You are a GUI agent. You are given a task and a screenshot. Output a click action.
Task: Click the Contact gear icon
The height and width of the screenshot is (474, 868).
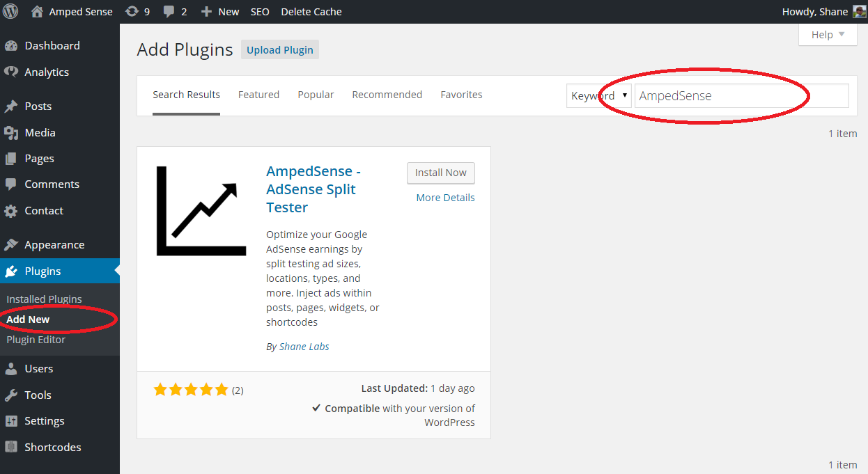click(11, 211)
